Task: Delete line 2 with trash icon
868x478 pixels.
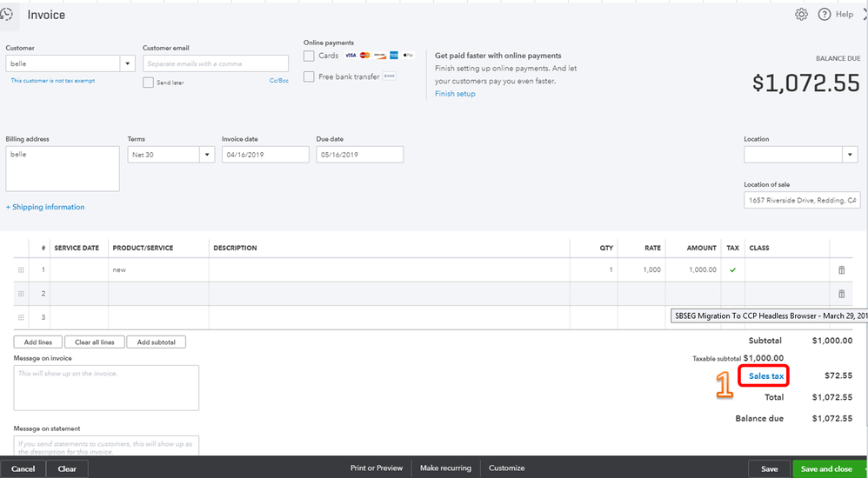Action: click(841, 294)
